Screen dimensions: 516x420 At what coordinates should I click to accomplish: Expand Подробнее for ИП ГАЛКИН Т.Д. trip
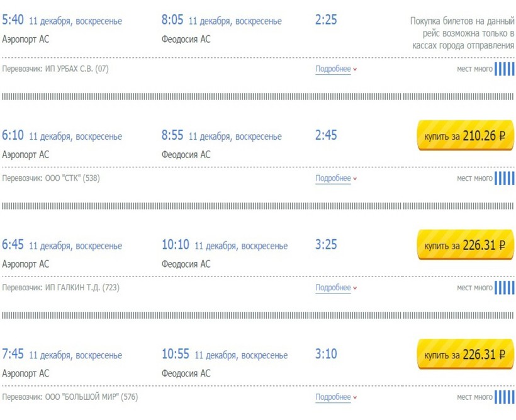tap(333, 288)
